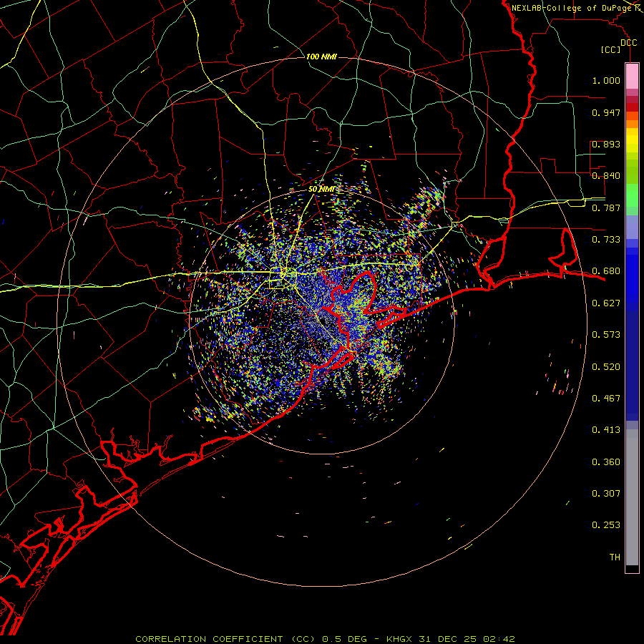Click the DCC product label

[x=628, y=43]
